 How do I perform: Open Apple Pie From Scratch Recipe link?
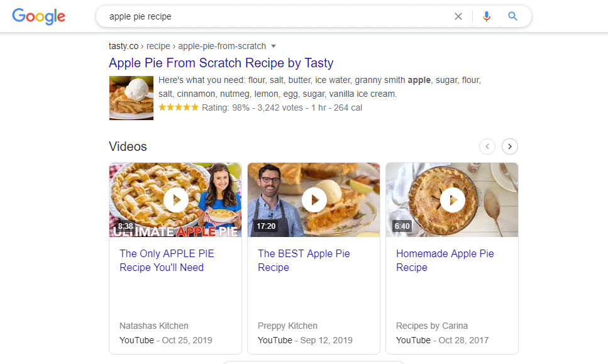click(x=221, y=63)
